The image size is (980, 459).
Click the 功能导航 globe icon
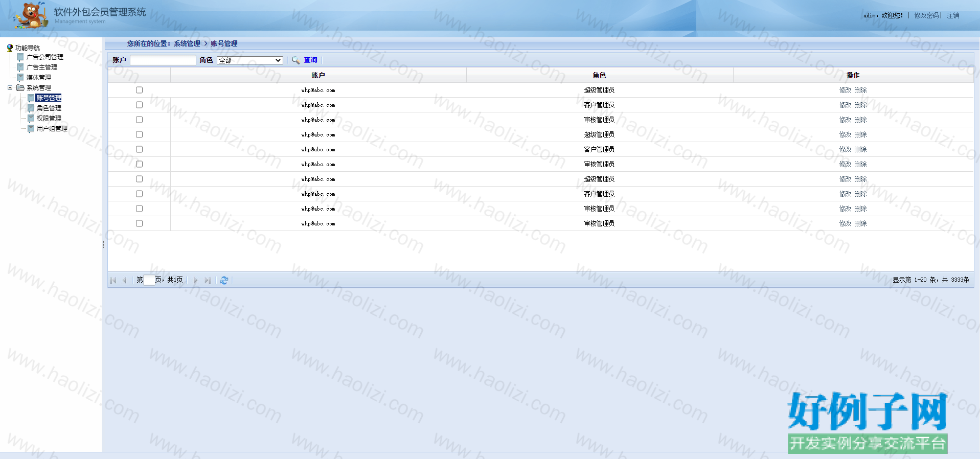point(10,48)
